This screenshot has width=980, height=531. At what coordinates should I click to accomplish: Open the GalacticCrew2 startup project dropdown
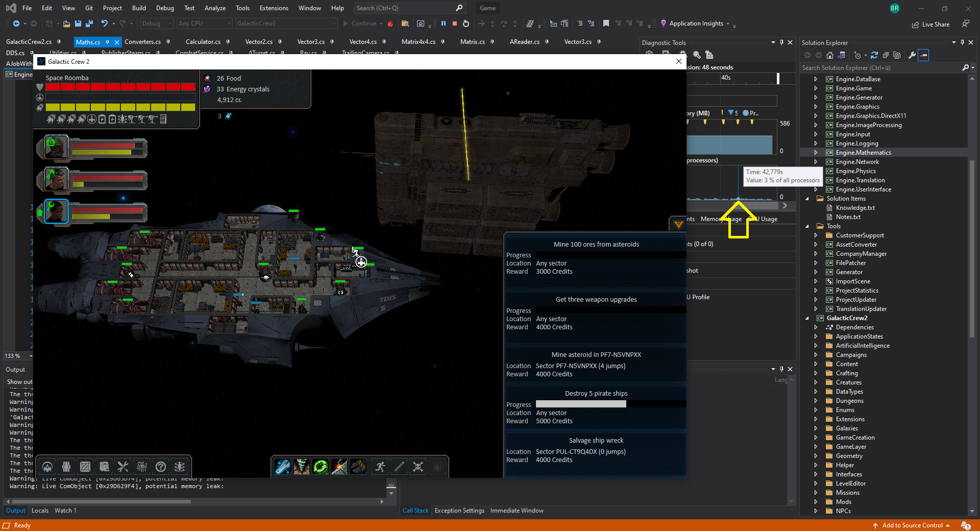pos(287,23)
